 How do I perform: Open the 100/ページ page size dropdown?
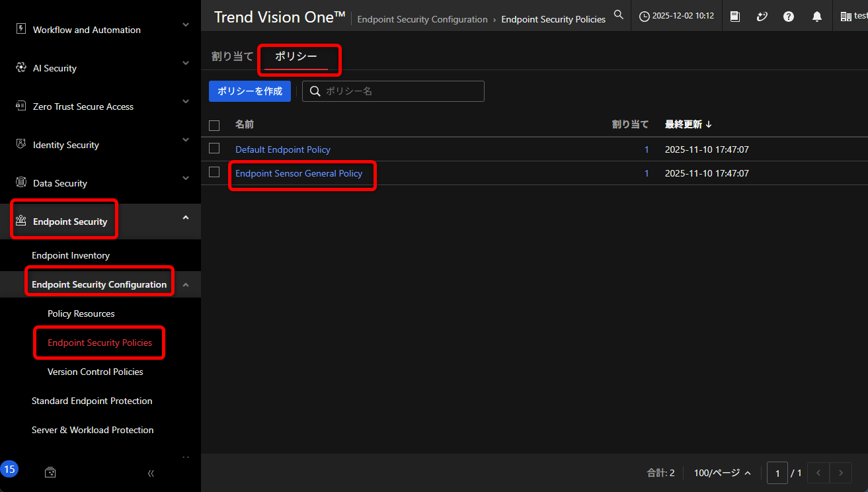click(723, 473)
